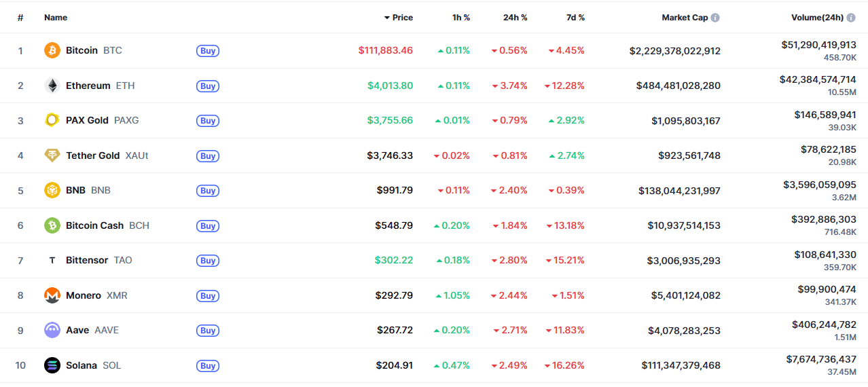This screenshot has height=387, width=868.
Task: Click the BNB logo icon
Action: click(x=52, y=190)
